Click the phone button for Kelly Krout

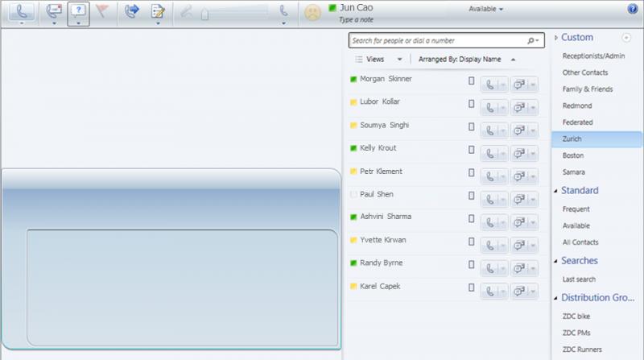489,154
